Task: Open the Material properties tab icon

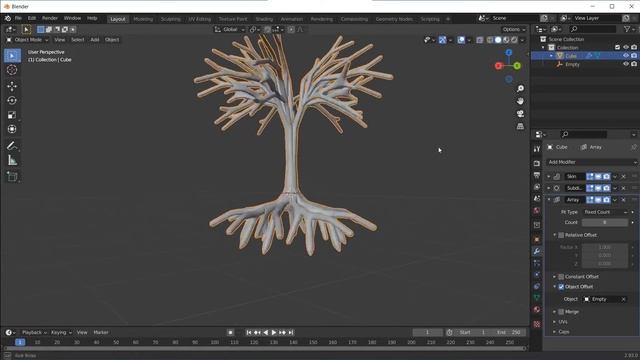Action: tap(537, 309)
